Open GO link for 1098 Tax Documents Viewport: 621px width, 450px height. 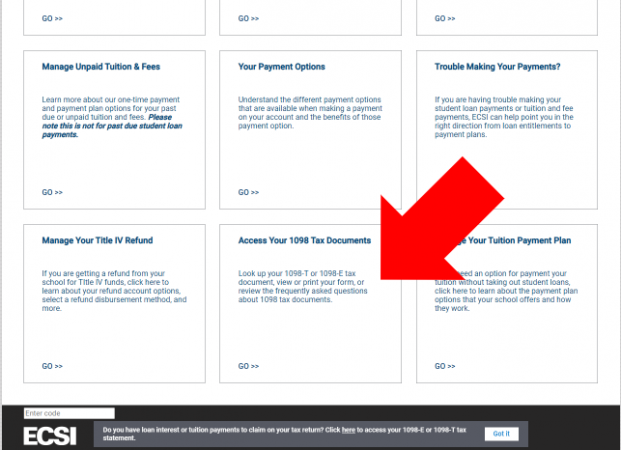pyautogui.click(x=248, y=365)
